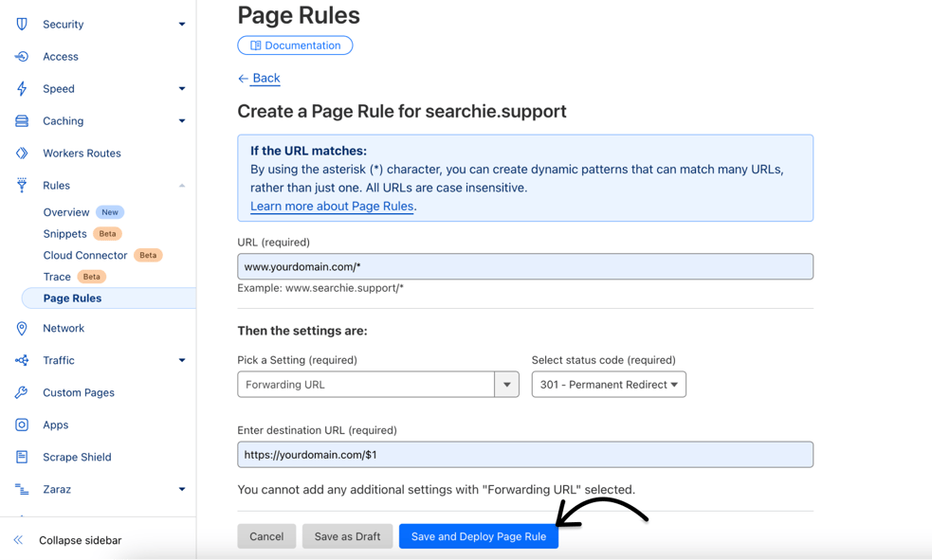Select the Custom Pages wrench icon

[x=21, y=392]
